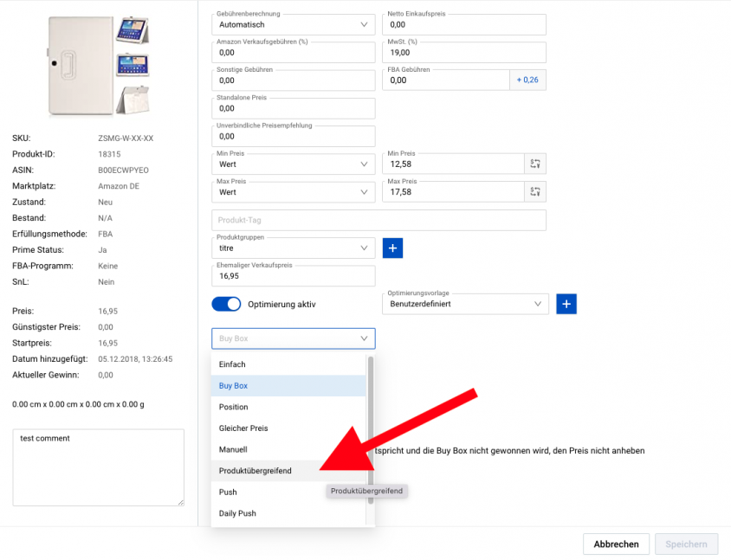731x560 pixels.
Task: Click the strategy list scrollbar
Action: click(x=371, y=430)
